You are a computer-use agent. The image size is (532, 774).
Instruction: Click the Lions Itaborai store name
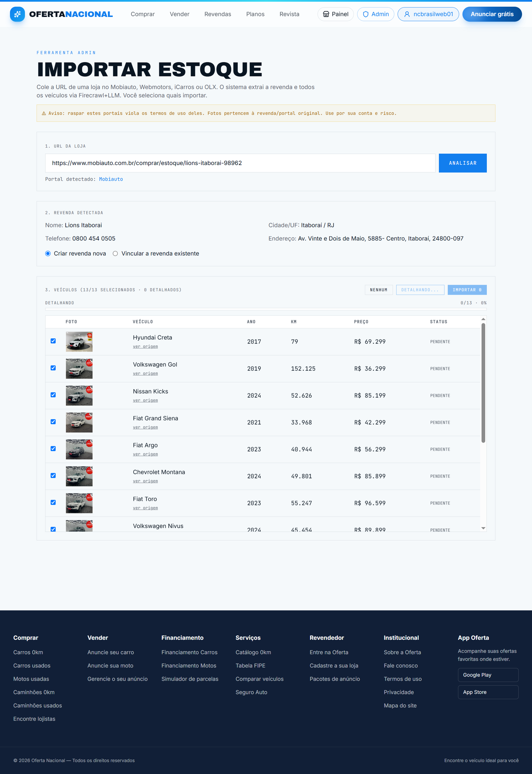(x=83, y=225)
